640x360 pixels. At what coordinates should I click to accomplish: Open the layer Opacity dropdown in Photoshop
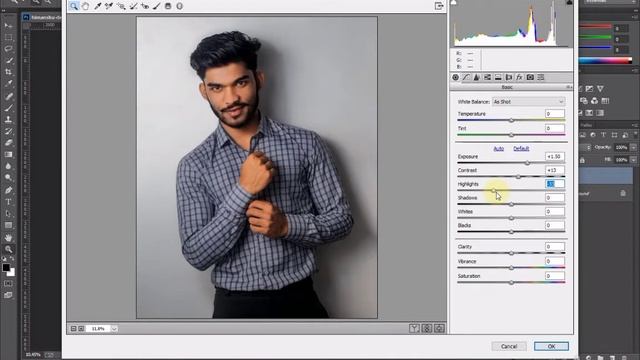(x=633, y=147)
